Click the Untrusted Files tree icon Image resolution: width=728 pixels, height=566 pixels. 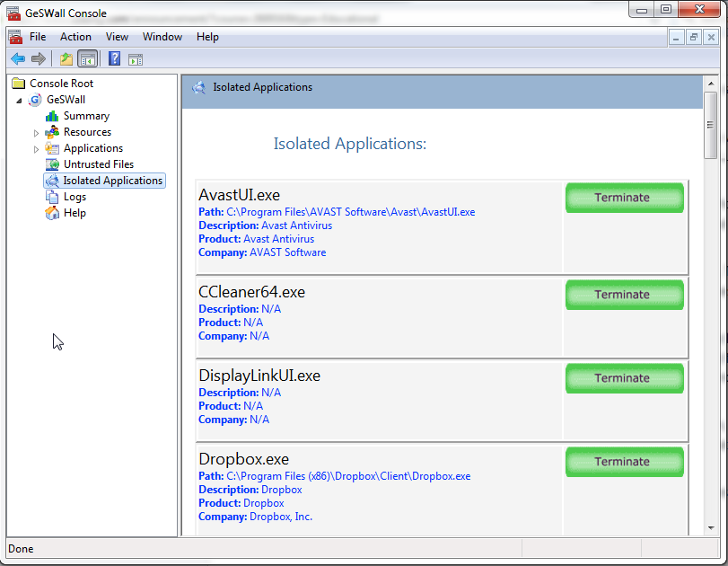pos(52,164)
